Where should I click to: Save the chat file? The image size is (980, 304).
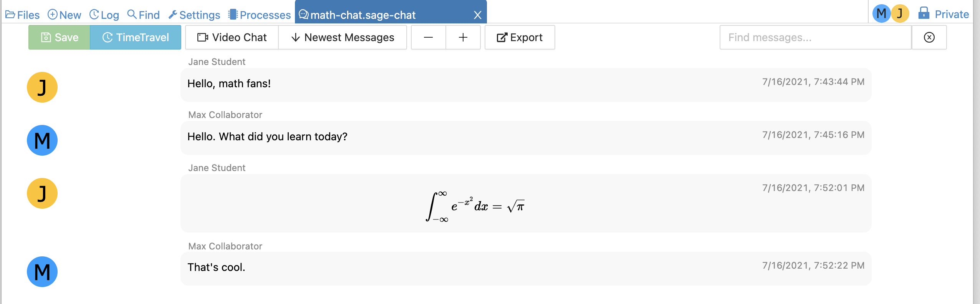60,37
